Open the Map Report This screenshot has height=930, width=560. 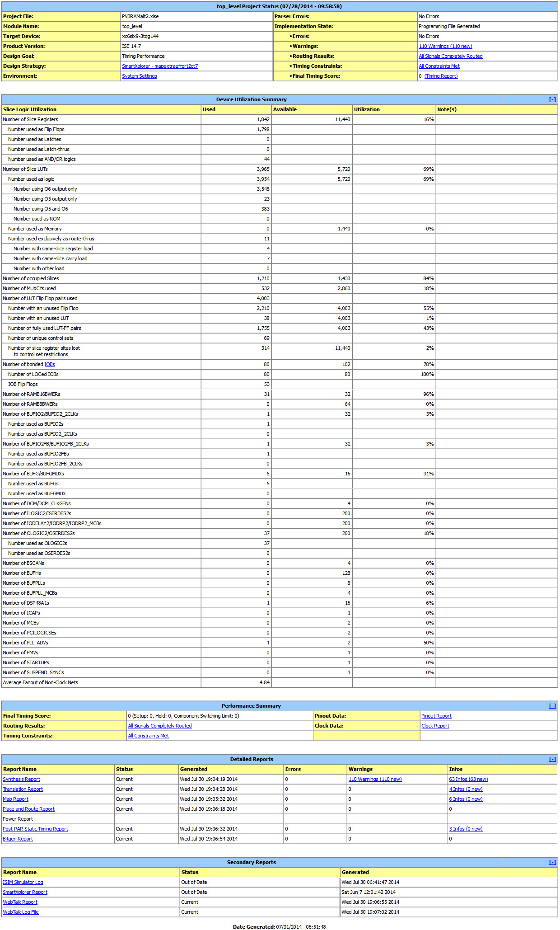pos(15,799)
